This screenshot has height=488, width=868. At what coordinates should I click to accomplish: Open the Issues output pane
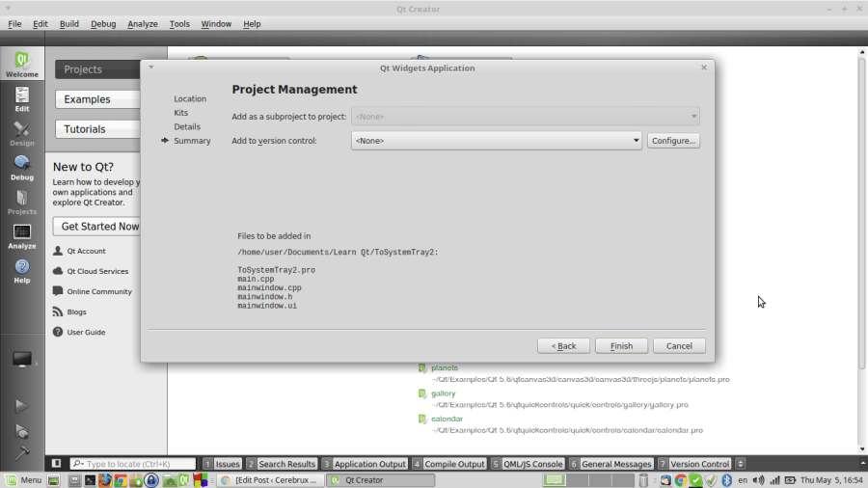click(222, 464)
